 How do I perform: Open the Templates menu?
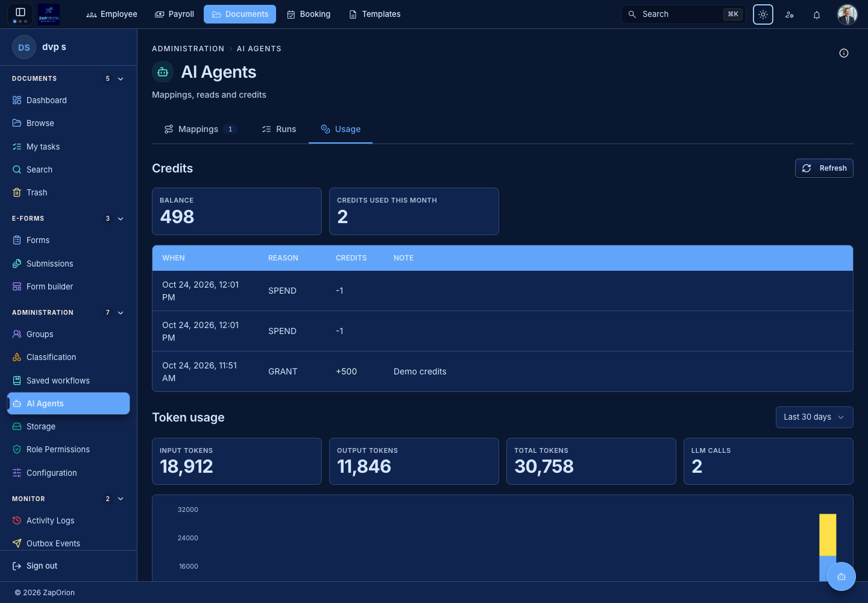375,14
